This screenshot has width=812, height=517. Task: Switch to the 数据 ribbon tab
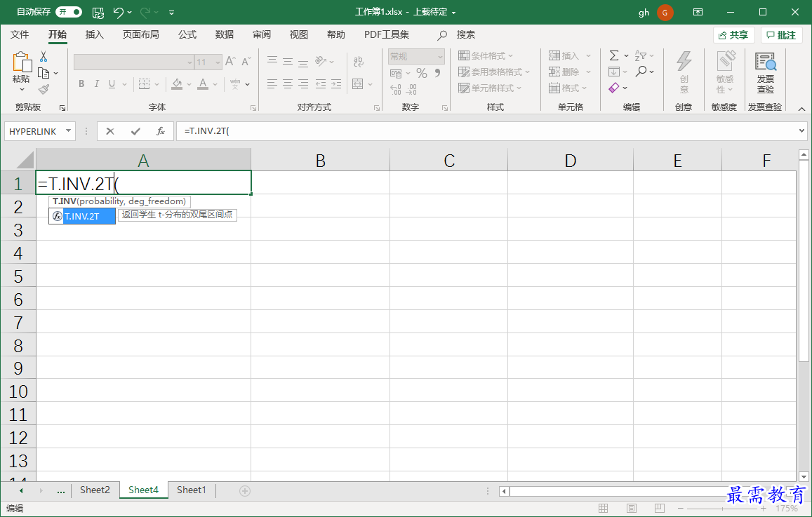225,34
